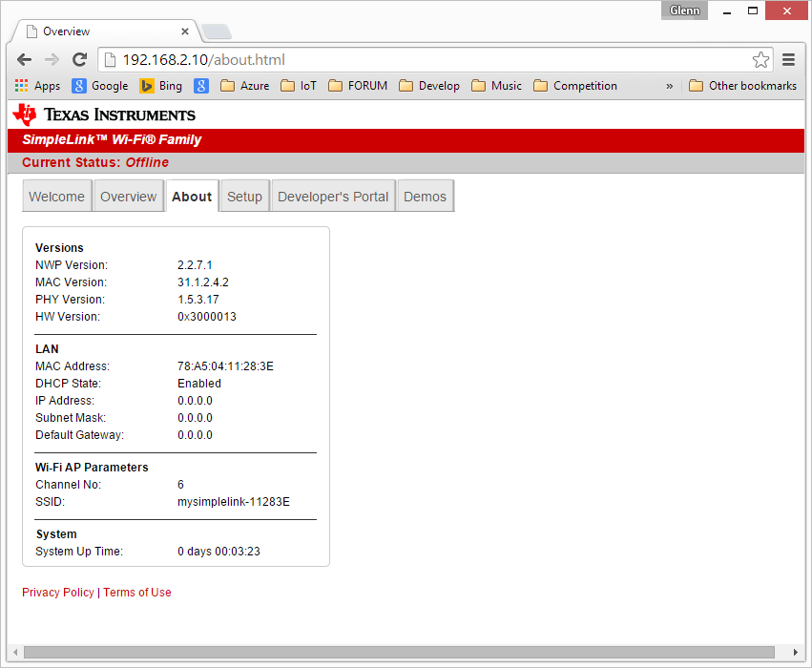Click the horizontal scrollbar right arrow
This screenshot has height=668, width=812.
[796, 652]
